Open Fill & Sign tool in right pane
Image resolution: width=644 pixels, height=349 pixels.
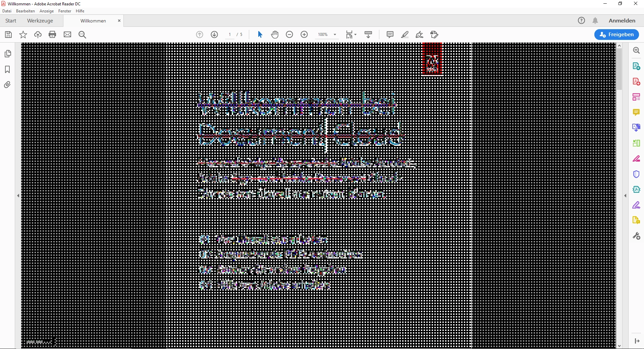[636, 205]
